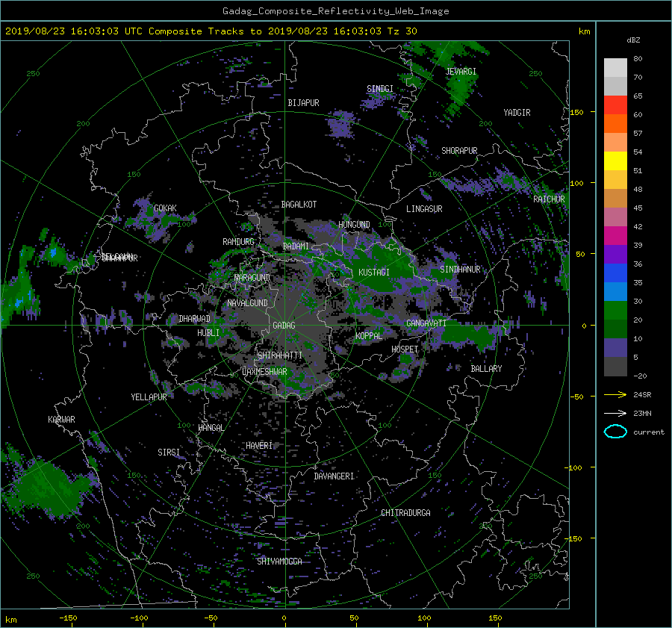Click the Gadag_Composite_Reflectivity_Web_Image title

(x=335, y=11)
